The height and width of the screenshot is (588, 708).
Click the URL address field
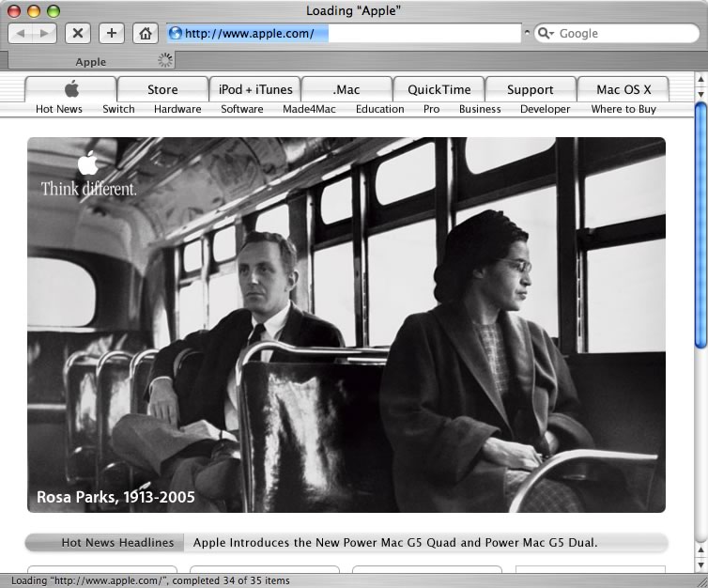[344, 34]
